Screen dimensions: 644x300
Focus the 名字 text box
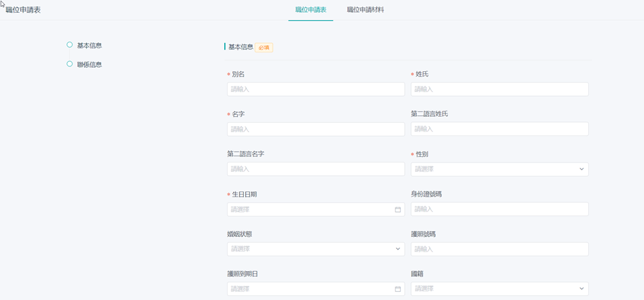316,129
